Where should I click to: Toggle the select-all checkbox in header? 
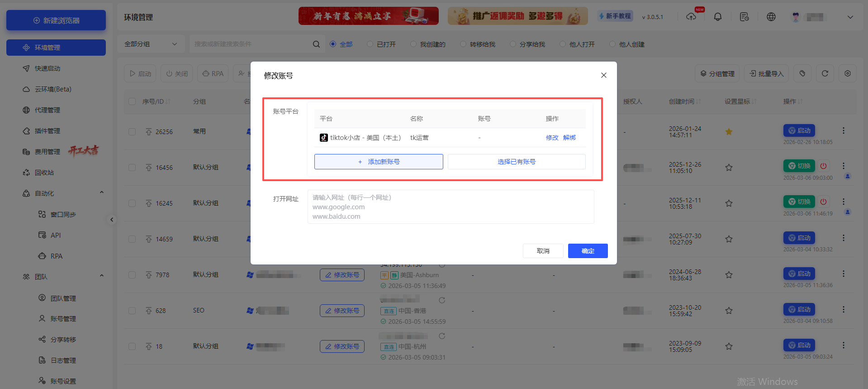click(x=132, y=101)
